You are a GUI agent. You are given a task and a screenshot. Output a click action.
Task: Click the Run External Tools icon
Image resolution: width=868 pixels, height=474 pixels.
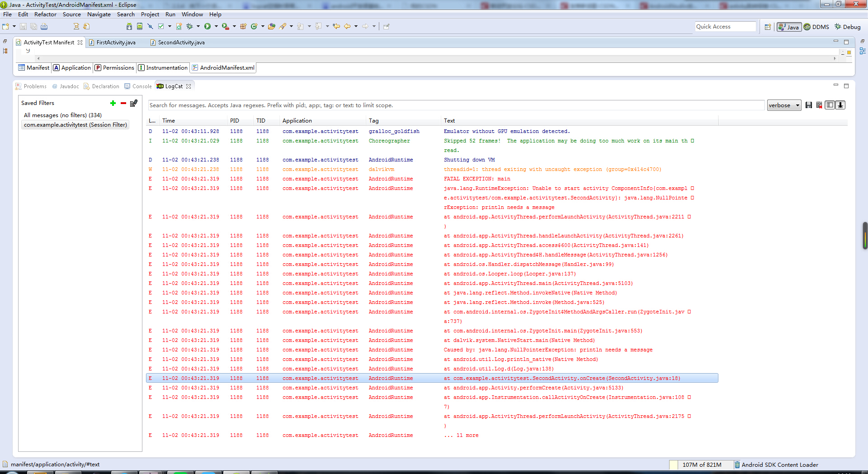(225, 27)
